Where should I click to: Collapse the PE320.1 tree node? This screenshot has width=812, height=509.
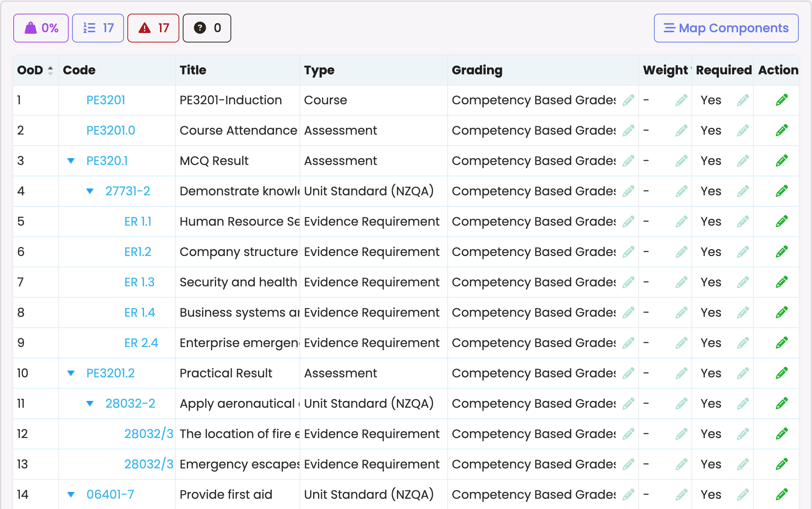point(71,161)
